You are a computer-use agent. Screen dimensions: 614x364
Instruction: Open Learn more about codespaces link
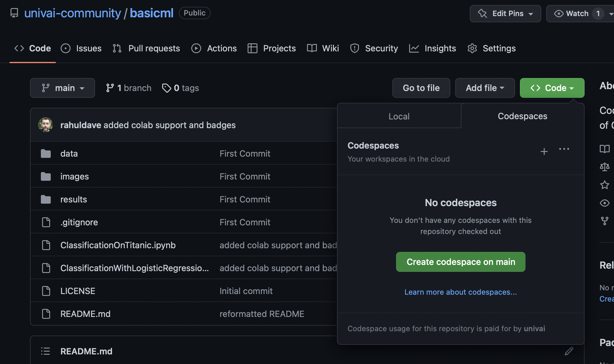click(x=460, y=292)
